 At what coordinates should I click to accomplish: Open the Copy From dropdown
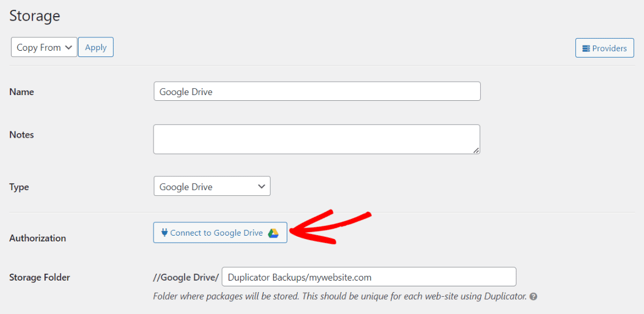44,48
